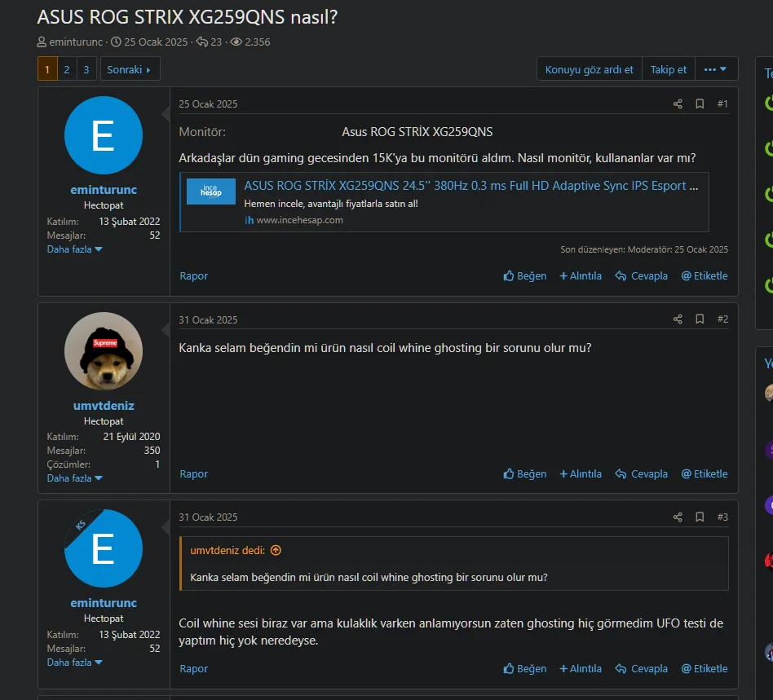Image resolution: width=773 pixels, height=700 pixels.
Task: Report post #3 via Rapor
Action: click(194, 668)
